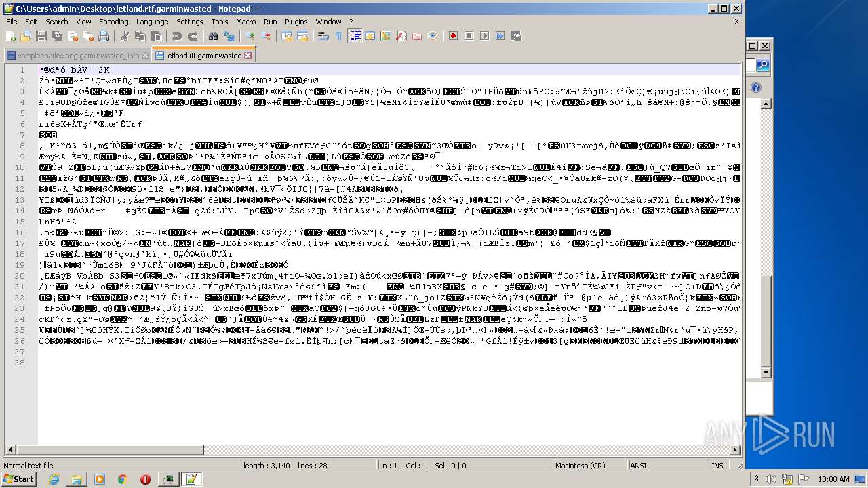Open Chrome from the taskbar
This screenshot has height=488, width=868.
click(122, 479)
